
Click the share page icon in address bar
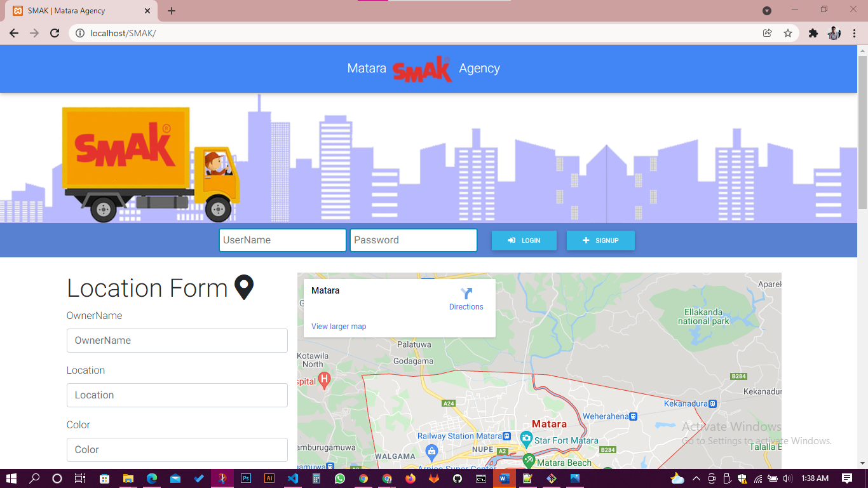(x=768, y=33)
